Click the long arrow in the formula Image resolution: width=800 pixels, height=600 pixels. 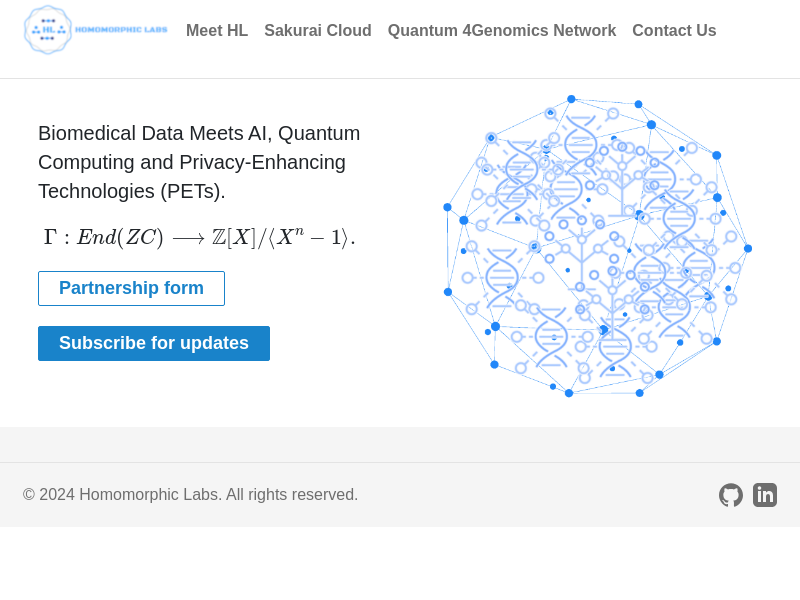pos(188,238)
